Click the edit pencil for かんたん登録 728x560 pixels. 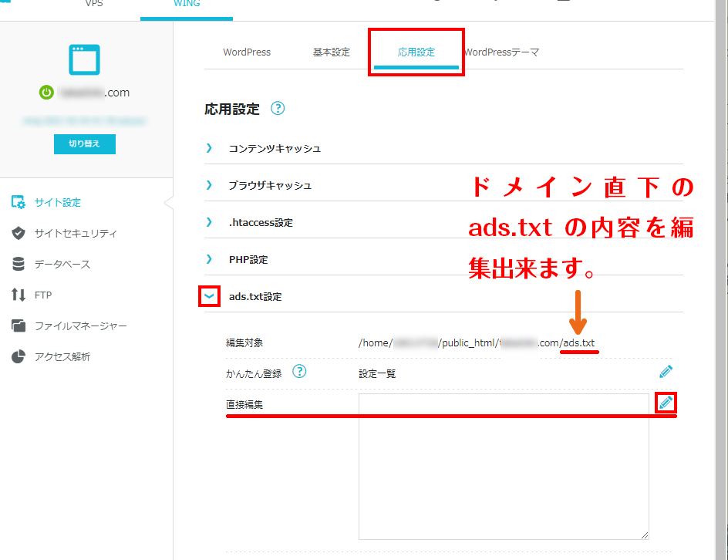(666, 372)
